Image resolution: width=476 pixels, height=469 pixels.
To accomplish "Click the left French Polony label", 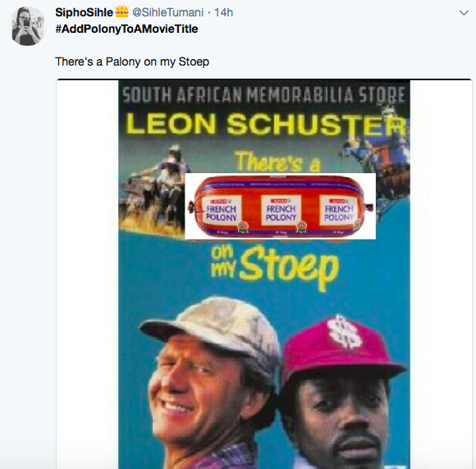I will (222, 211).
